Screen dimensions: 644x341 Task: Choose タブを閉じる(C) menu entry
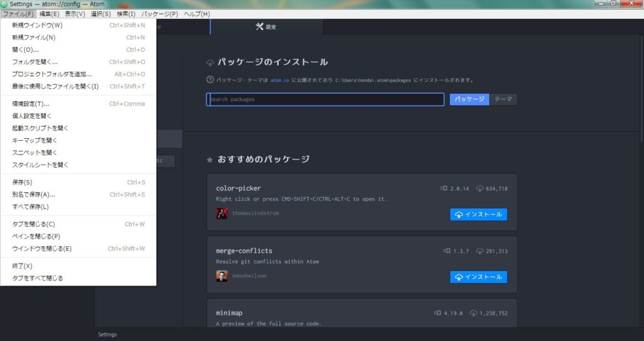pos(79,224)
